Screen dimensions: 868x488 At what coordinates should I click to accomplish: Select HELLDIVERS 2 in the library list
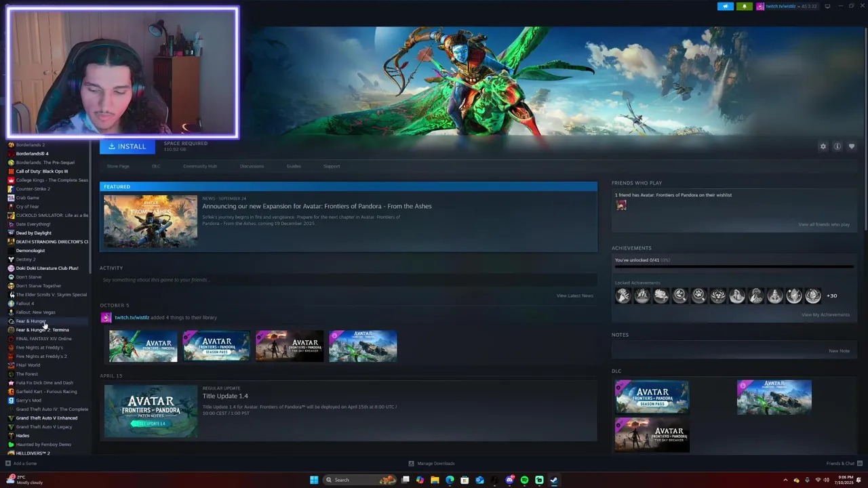33,453
